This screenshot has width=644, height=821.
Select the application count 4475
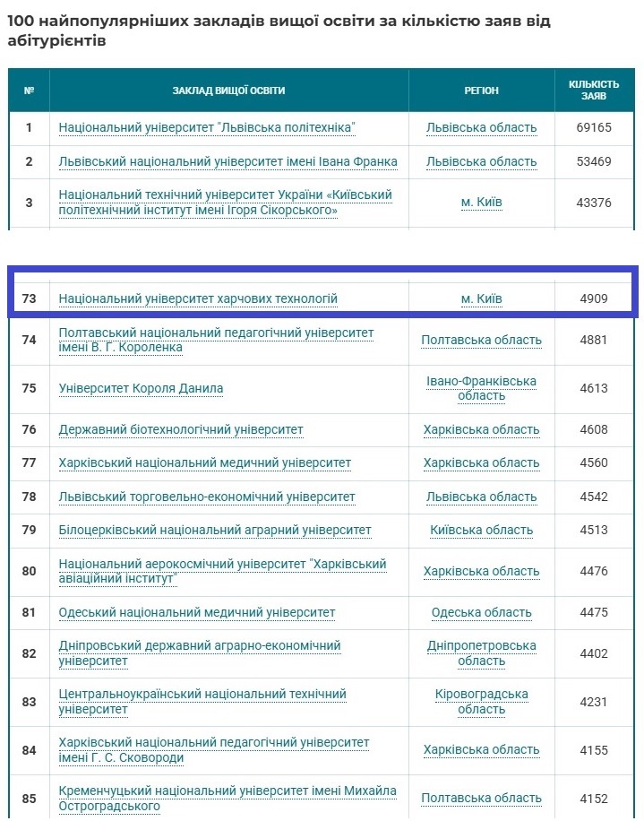click(594, 612)
